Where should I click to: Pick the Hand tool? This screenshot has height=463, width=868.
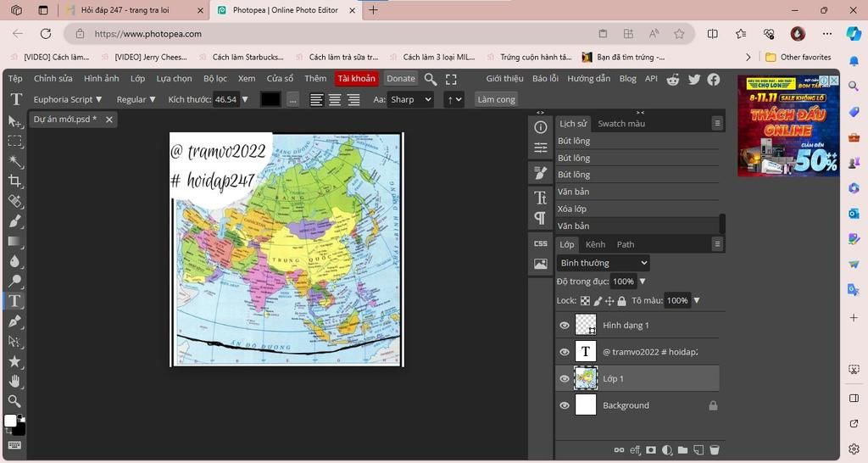coord(15,381)
